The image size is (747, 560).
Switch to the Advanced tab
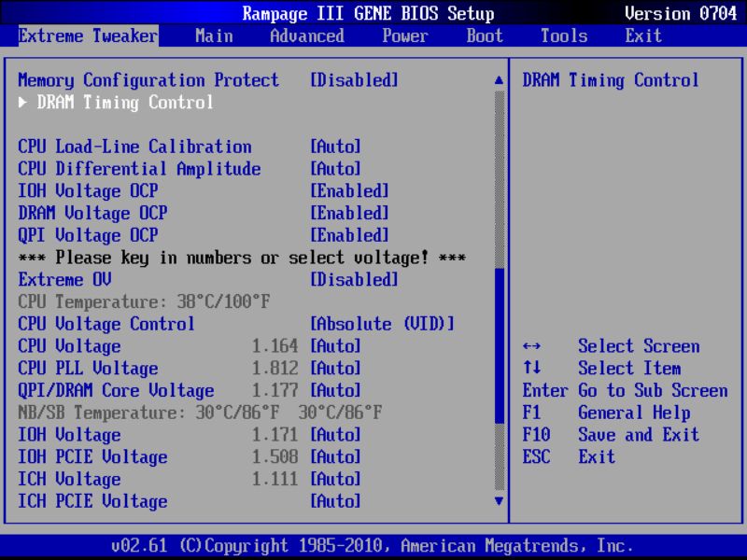(307, 35)
